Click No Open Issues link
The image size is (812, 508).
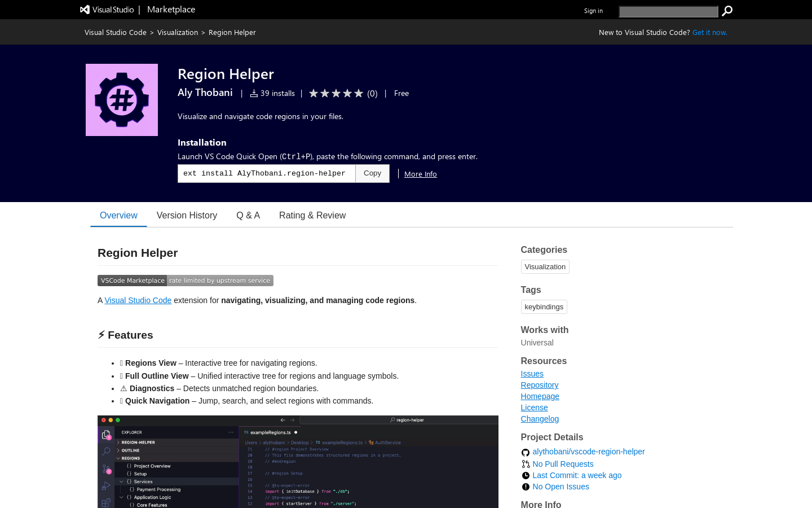[561, 487]
